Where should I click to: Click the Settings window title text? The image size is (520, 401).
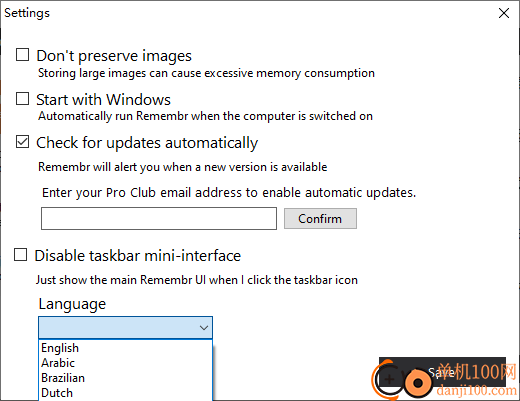point(27,13)
